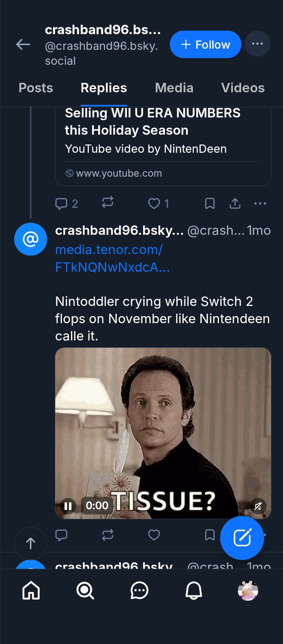The height and width of the screenshot is (644, 283).
Task: Share the NintenDeen video post
Action: pyautogui.click(x=235, y=203)
